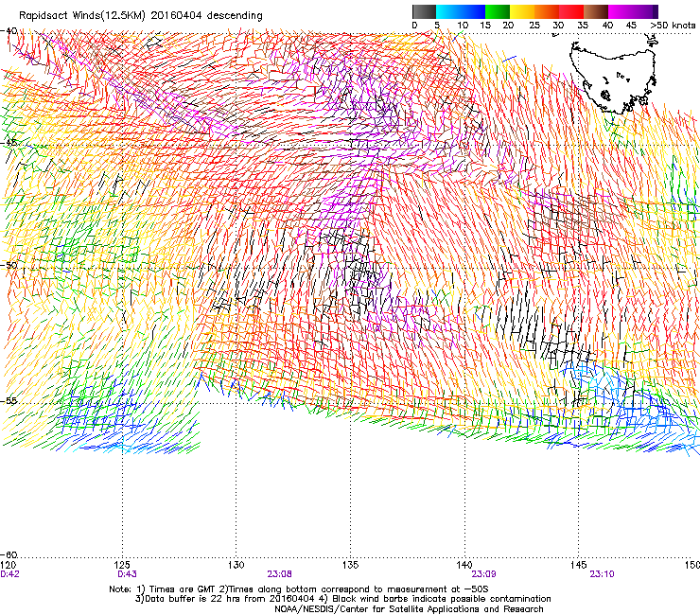Pick the red 30-35 knots legend swatch
The width and height of the screenshot is (700, 615).
571,11
